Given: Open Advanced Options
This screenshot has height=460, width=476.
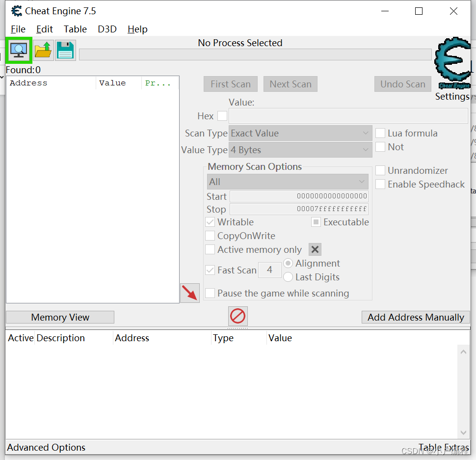Looking at the screenshot, I should (x=46, y=447).
